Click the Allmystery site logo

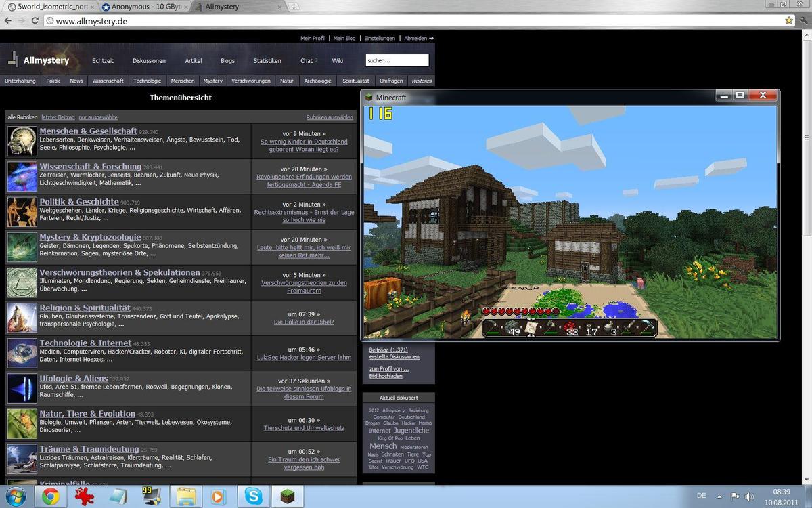pos(39,60)
